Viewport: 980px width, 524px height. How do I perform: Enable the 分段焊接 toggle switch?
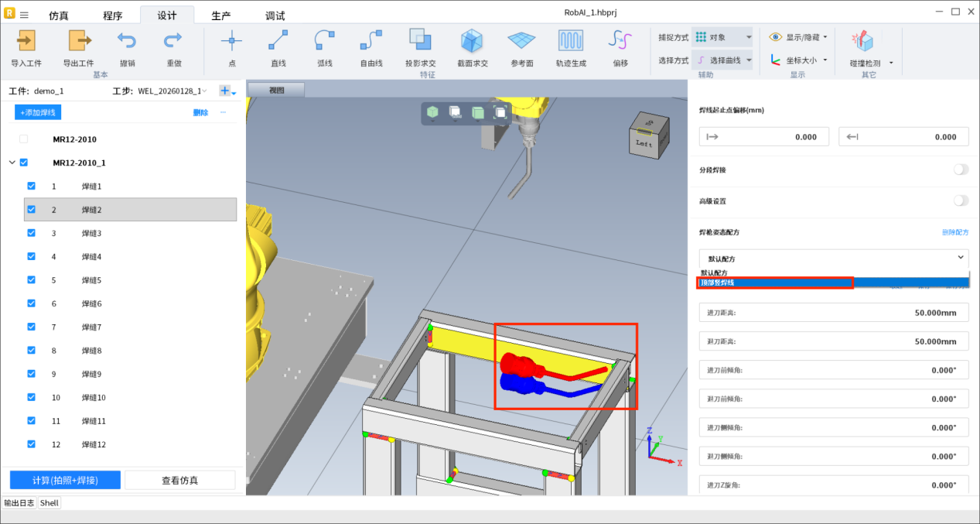coord(960,170)
